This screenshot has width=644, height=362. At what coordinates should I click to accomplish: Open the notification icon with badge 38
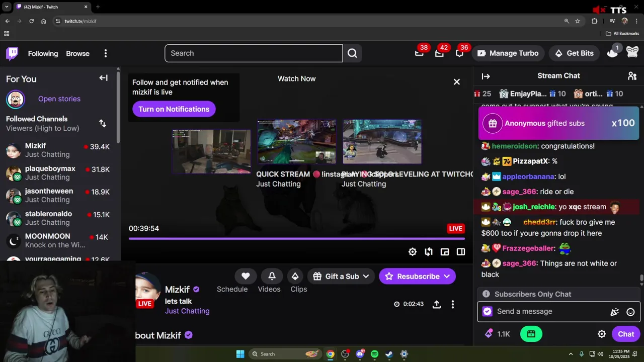point(419,53)
